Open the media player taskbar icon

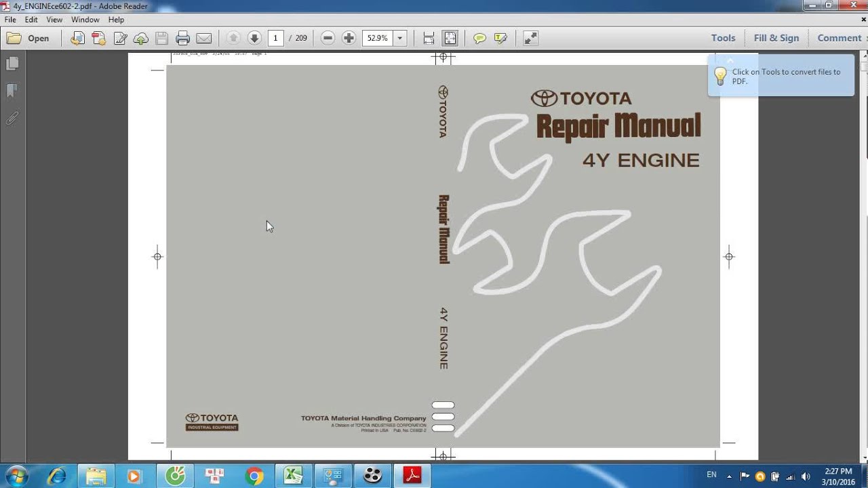[x=134, y=476]
